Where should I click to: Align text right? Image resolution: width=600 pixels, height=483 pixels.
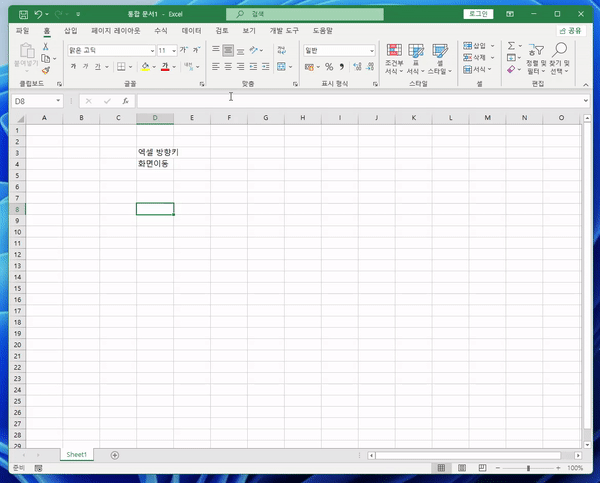pyautogui.click(x=240, y=67)
